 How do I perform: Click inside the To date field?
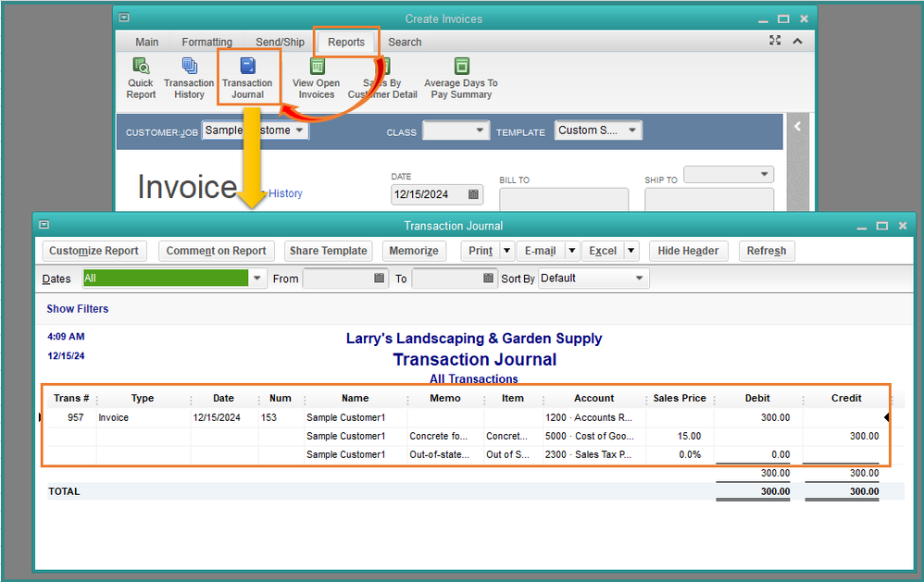coord(449,278)
